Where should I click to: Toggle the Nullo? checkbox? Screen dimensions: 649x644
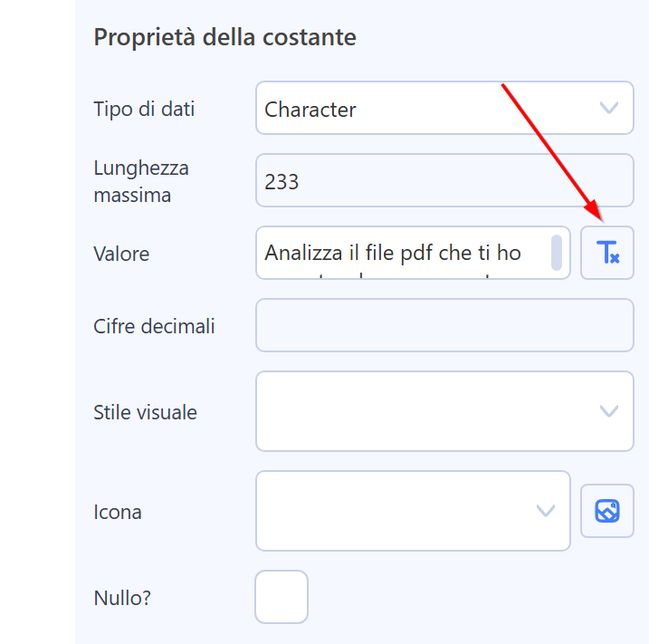pyautogui.click(x=282, y=597)
